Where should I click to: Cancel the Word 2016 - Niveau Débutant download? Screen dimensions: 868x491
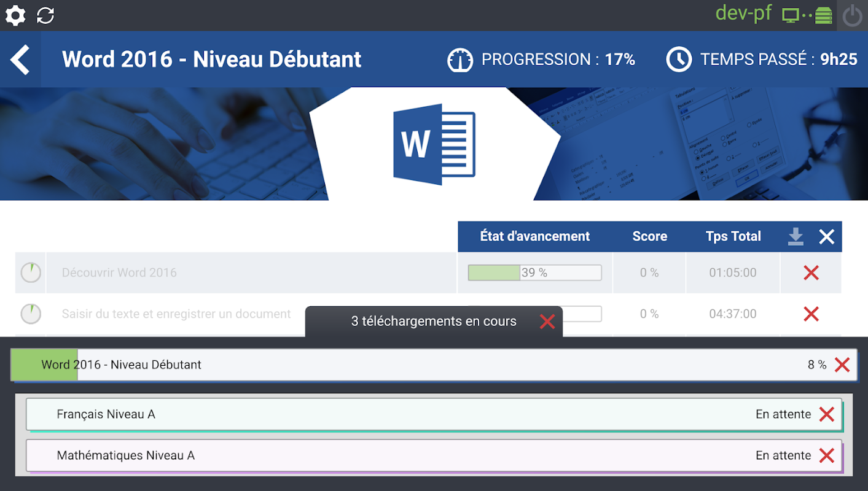pyautogui.click(x=842, y=365)
